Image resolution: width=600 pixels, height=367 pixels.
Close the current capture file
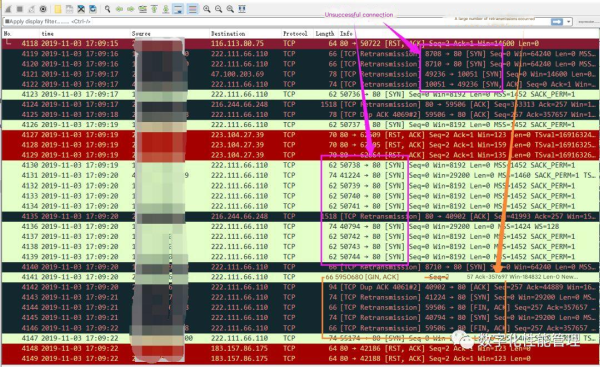81,9
